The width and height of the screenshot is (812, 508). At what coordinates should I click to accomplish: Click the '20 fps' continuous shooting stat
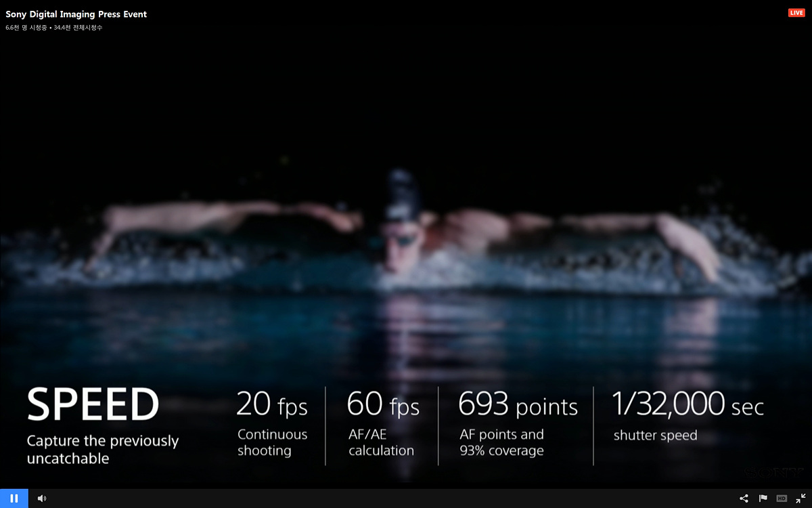point(272,404)
